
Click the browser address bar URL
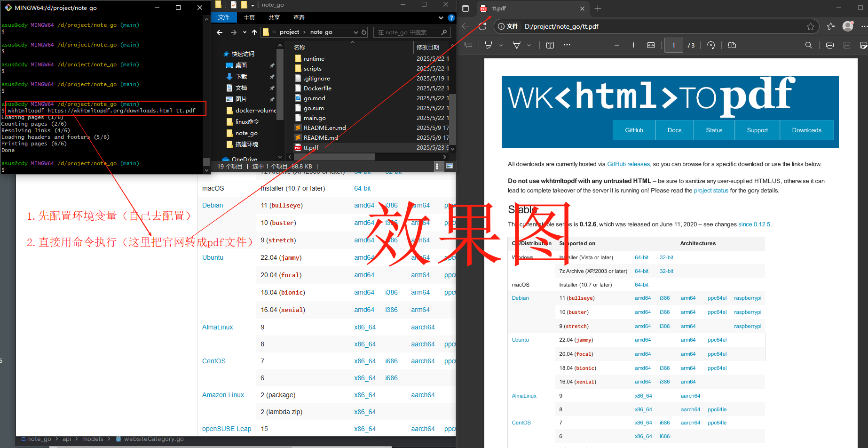(561, 26)
